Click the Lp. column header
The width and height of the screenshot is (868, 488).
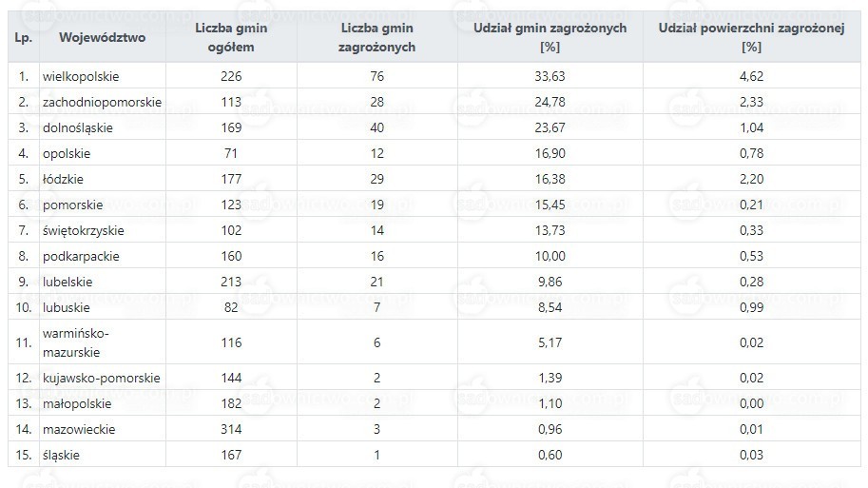coord(23,38)
